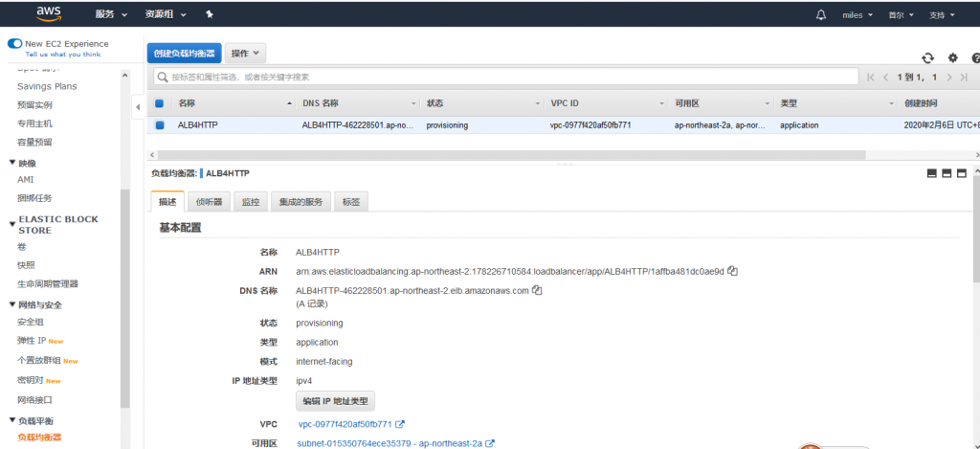This screenshot has width=980, height=449.
Task: Open 弹性 IP in the sidebar
Action: 33,341
